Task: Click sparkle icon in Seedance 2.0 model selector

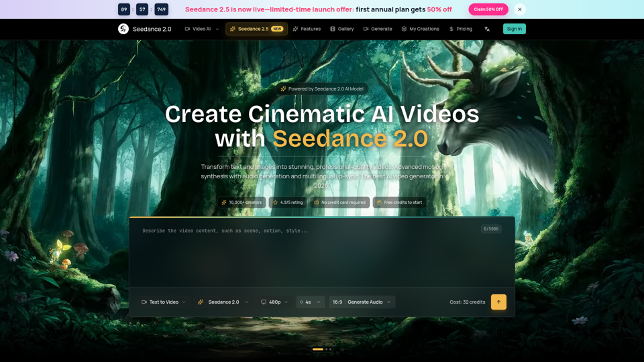Action: coord(201,302)
